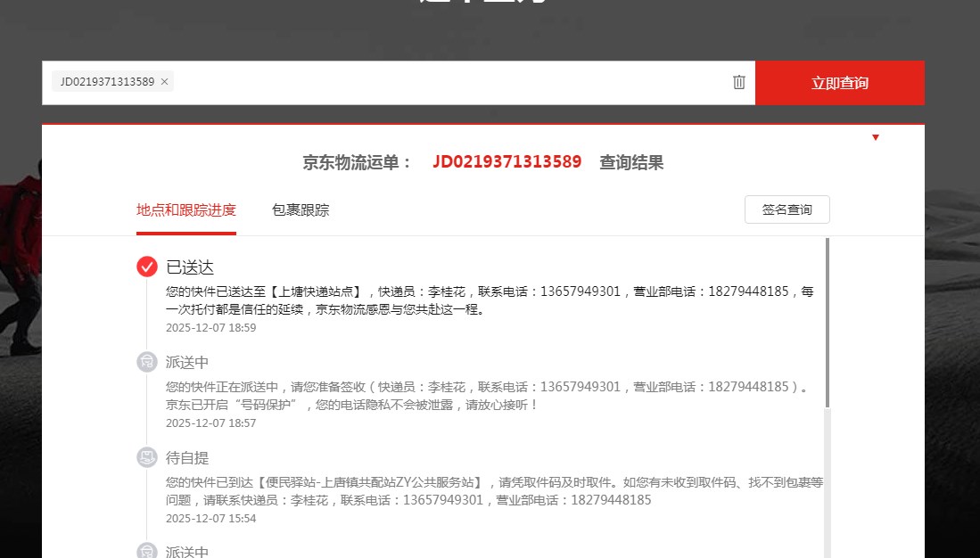Screen dimensions: 980x558
Task: Click the red checkmark icon beside 已送达
Action: [x=147, y=267]
